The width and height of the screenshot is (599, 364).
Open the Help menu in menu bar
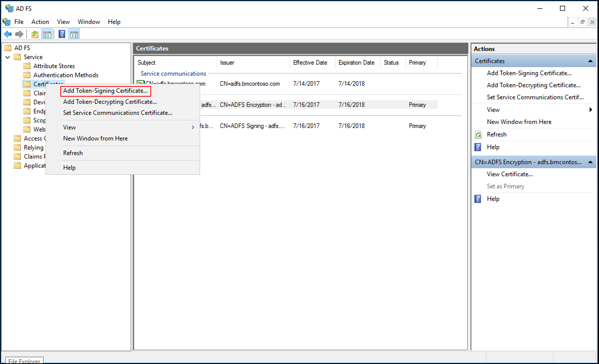pyautogui.click(x=114, y=22)
